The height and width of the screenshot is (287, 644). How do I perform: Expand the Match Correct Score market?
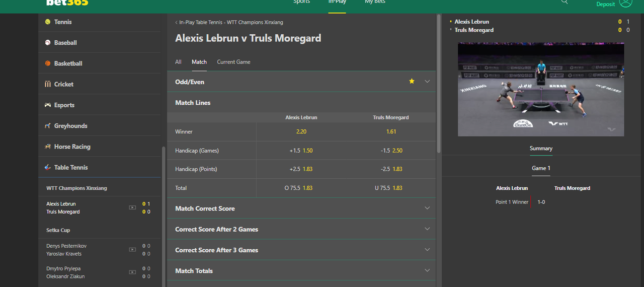click(x=301, y=208)
